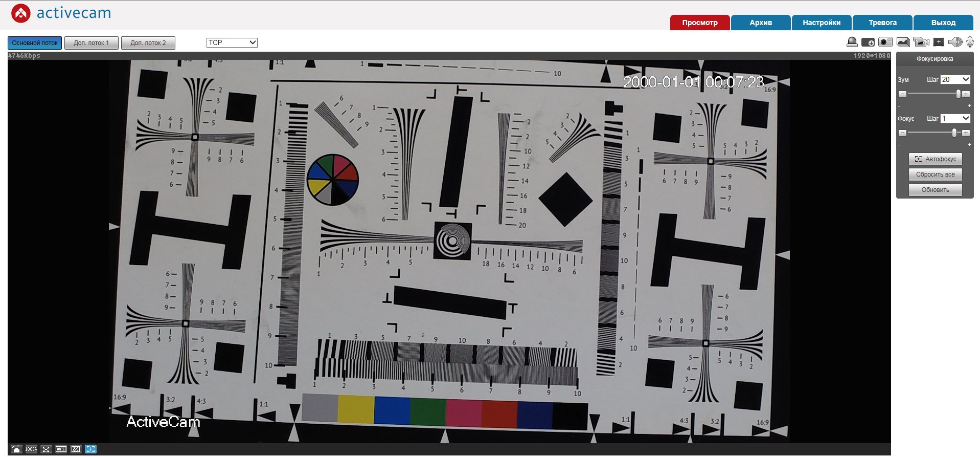Click the image adjustment icon below the video
The image size is (980, 457).
click(x=16, y=449)
